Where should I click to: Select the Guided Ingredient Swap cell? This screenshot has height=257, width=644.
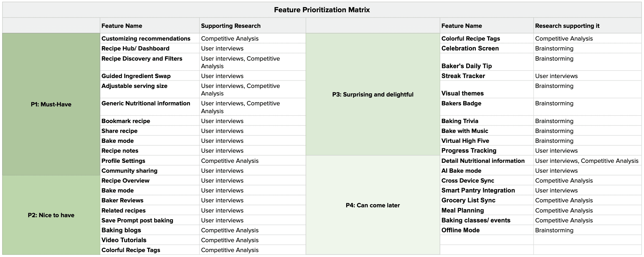pyautogui.click(x=136, y=76)
